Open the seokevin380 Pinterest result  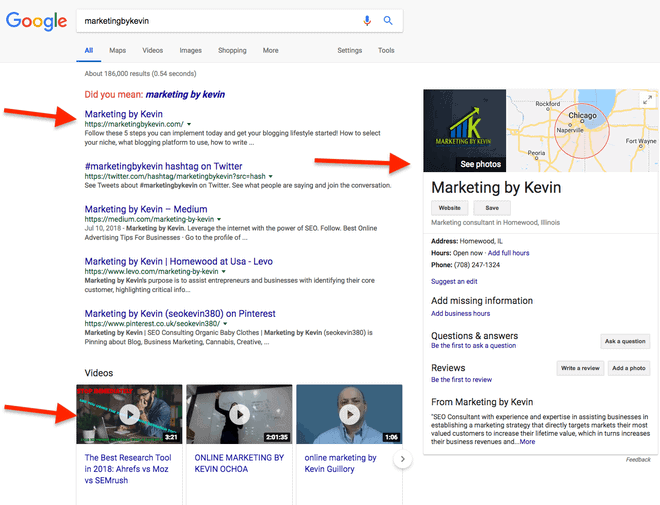click(x=180, y=314)
